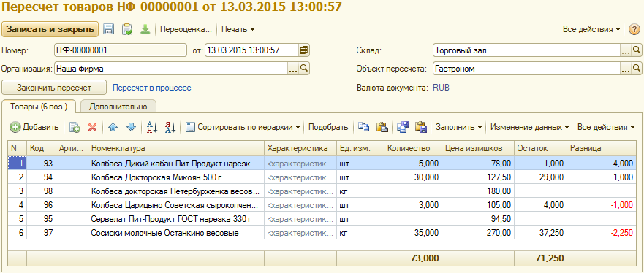Click the post document icon with green checkmark
This screenshot has height=273, width=644.
tap(127, 29)
